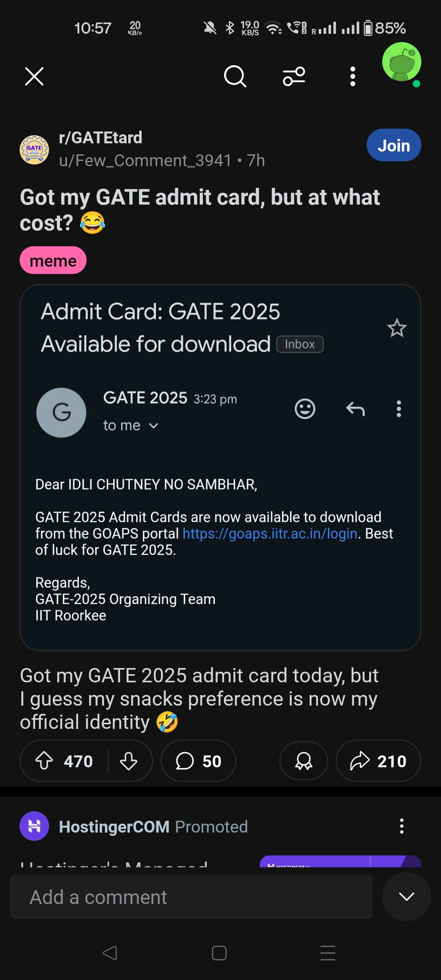Give an award to this post

(x=304, y=761)
